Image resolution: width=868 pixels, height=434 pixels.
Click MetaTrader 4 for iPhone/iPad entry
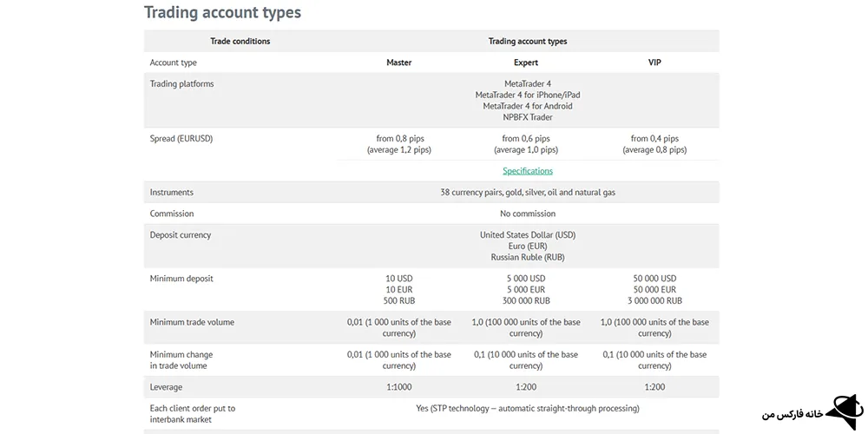point(527,95)
